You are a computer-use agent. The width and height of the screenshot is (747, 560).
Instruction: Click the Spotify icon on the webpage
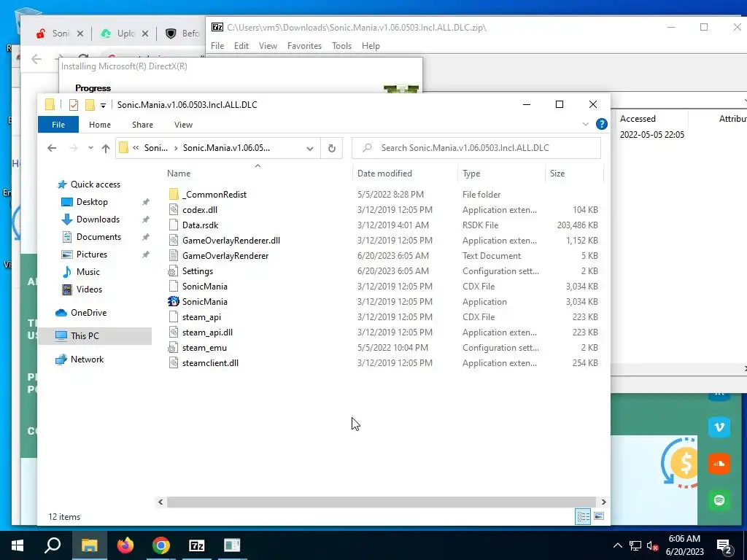tap(719, 500)
